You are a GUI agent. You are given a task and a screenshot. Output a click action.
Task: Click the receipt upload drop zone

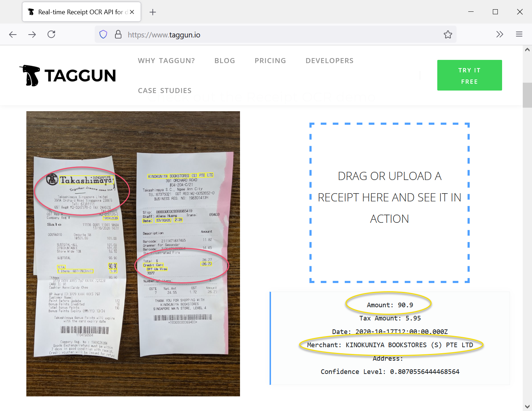(x=389, y=202)
